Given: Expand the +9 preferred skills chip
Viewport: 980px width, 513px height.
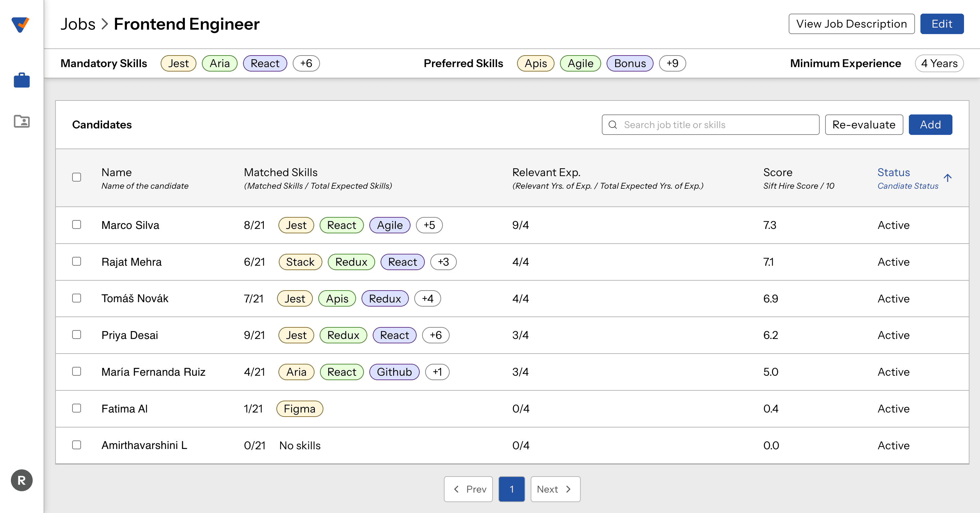Looking at the screenshot, I should tap(672, 63).
